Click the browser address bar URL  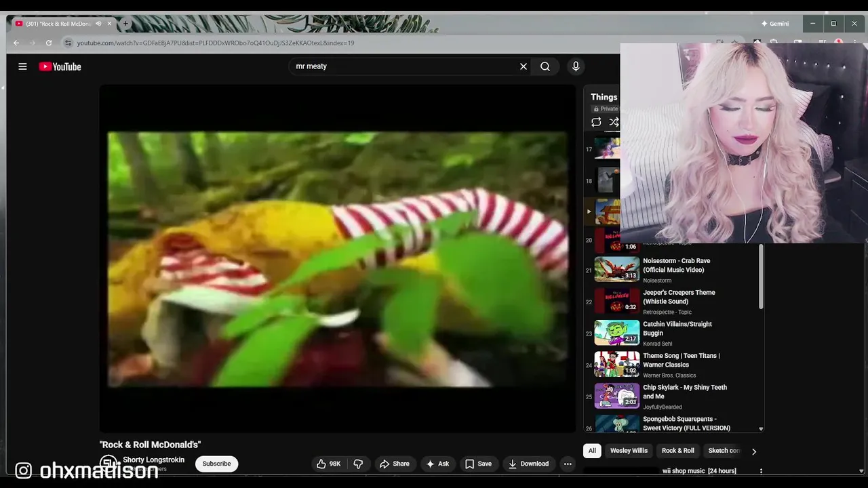[x=216, y=43]
